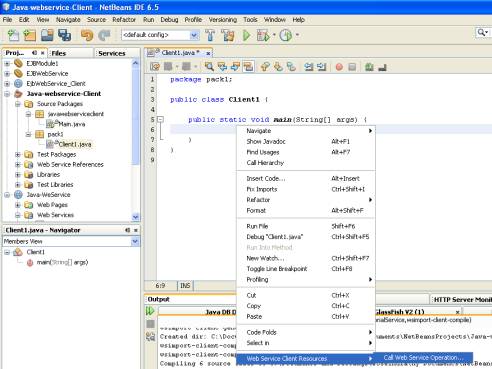Open the HTTP Server Monitor tab
The image size is (492, 369).
click(x=461, y=299)
